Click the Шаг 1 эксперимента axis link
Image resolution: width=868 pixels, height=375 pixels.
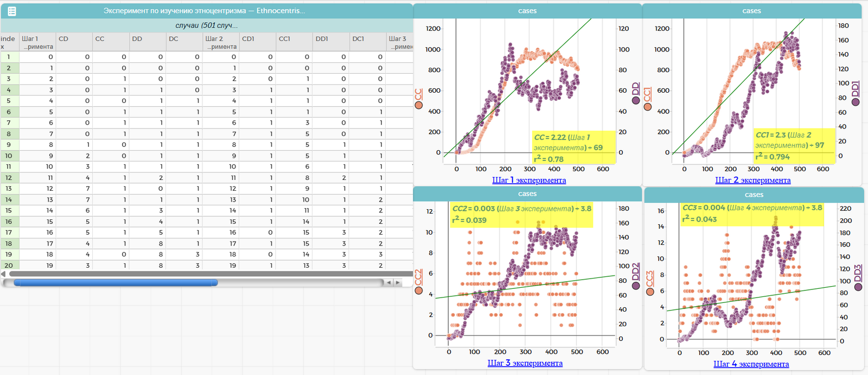(x=528, y=180)
